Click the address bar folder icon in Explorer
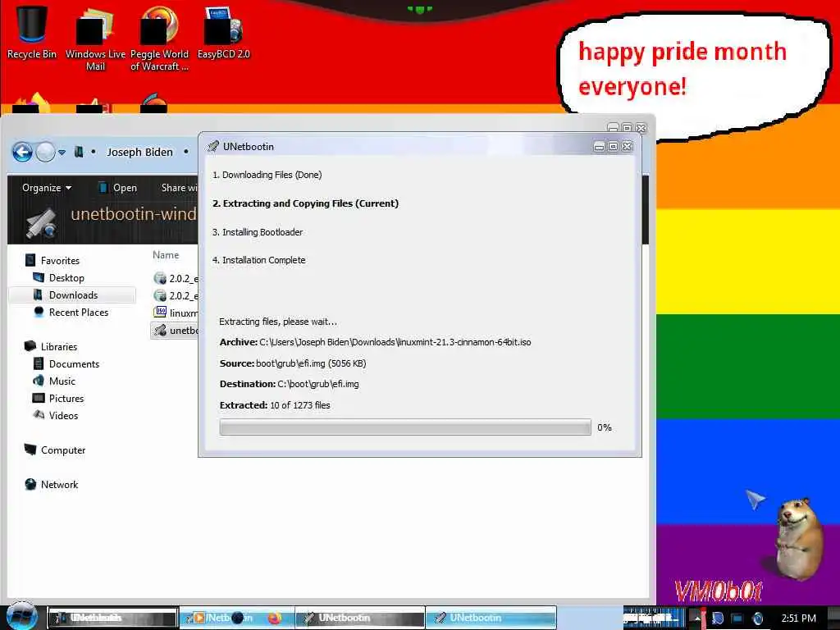This screenshot has width=840, height=630. [79, 152]
